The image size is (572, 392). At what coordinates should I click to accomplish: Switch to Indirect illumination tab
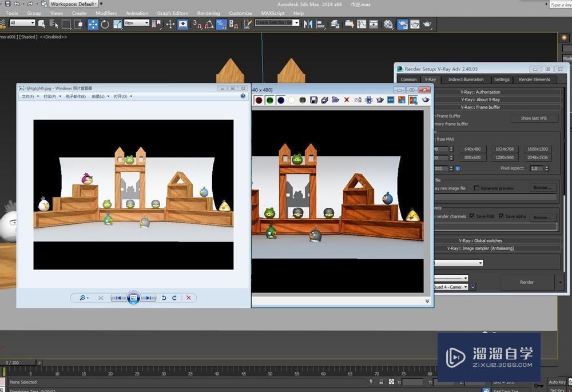pyautogui.click(x=466, y=79)
